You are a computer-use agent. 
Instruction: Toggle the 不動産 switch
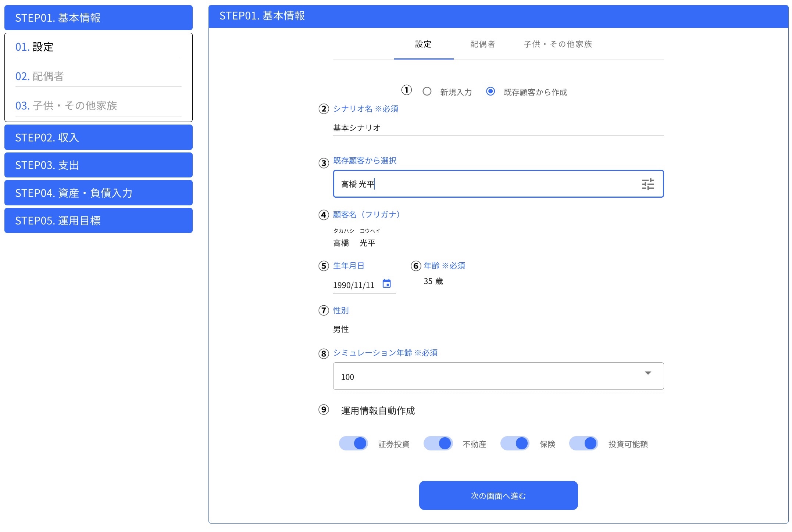438,443
